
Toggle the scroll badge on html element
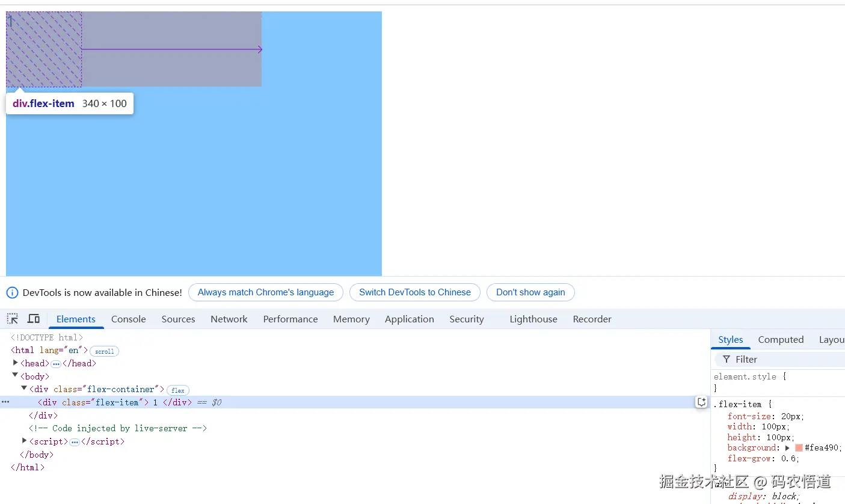[105, 351]
